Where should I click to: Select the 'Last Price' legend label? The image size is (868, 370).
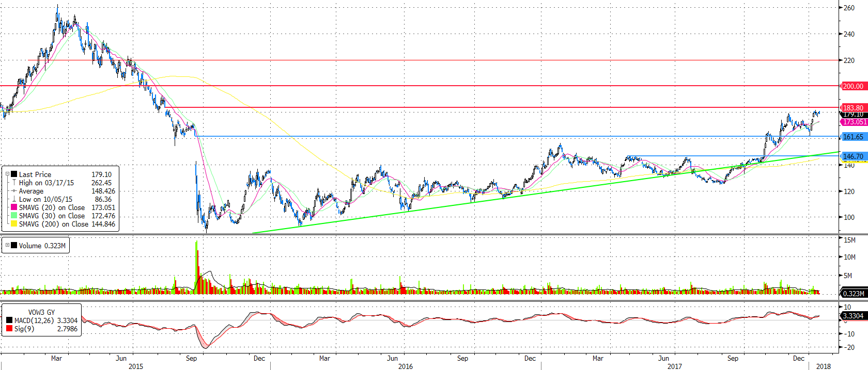pos(35,174)
